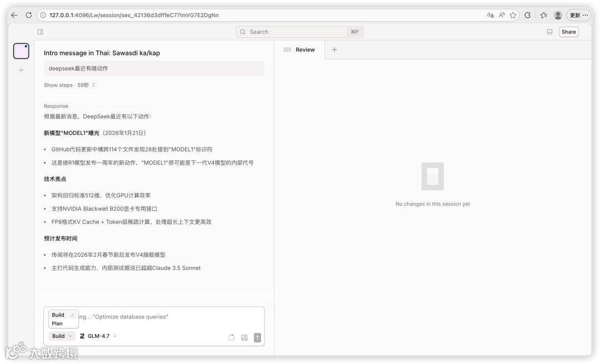The width and height of the screenshot is (600, 364).
Task: Open favorites list icon
Action: (x=544, y=16)
